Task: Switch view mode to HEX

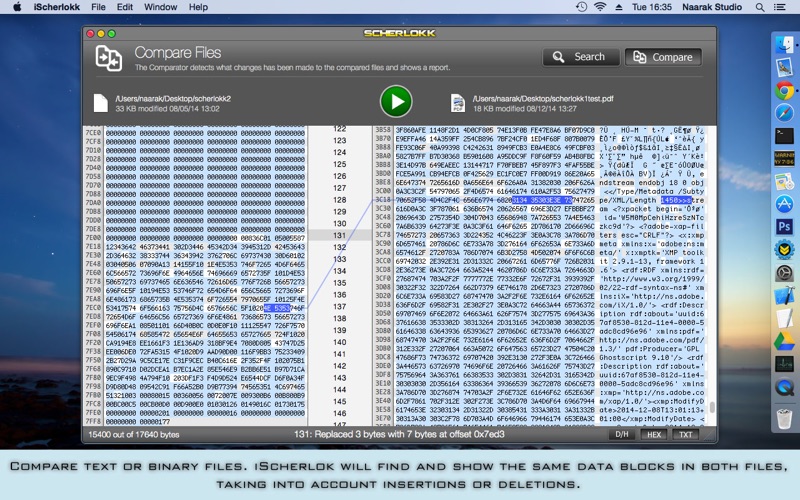Action: 653,435
